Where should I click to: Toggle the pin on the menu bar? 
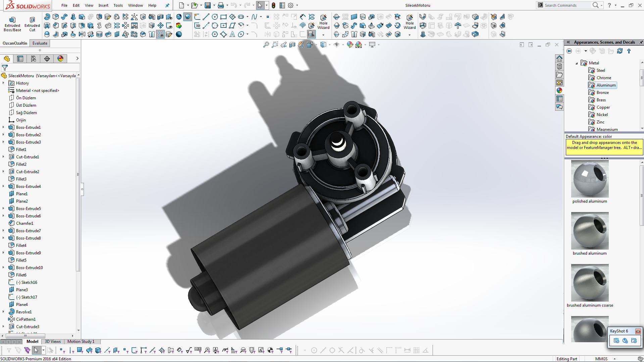point(167,5)
